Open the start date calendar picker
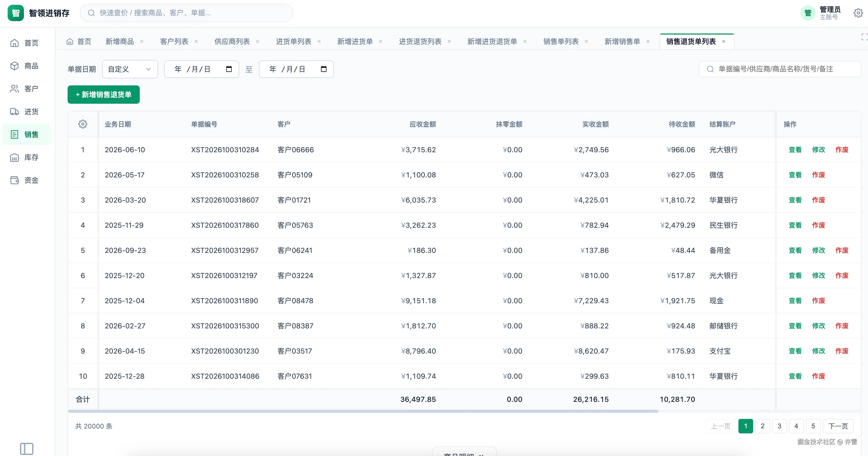868x456 pixels. (229, 69)
